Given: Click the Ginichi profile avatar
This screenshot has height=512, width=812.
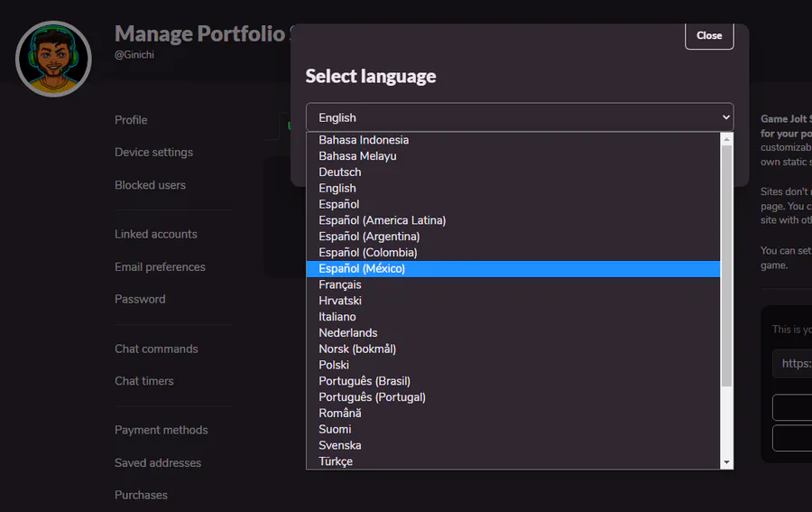Looking at the screenshot, I should (x=53, y=59).
